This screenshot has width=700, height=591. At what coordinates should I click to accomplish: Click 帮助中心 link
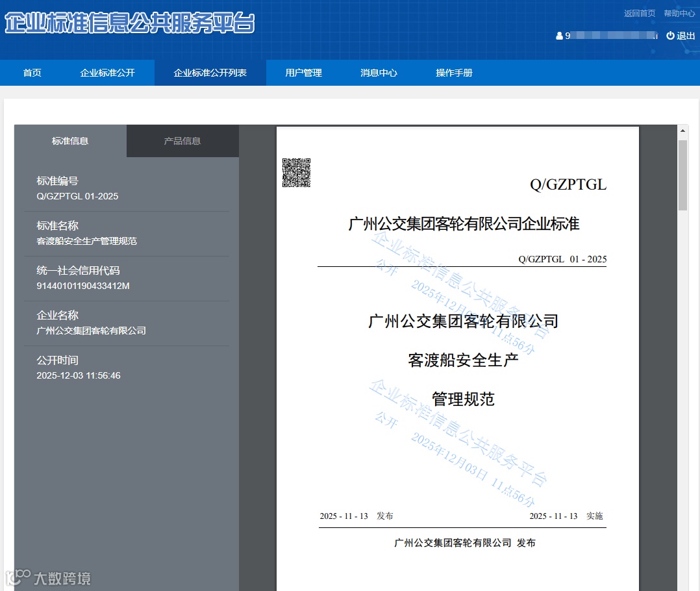point(679,14)
